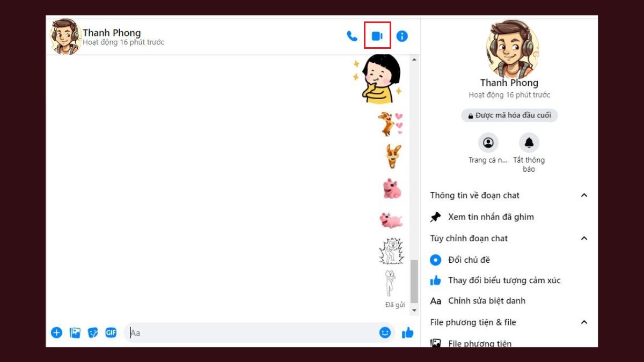Click the pin icon beside Xem tin nhắn đã ghim

pyautogui.click(x=436, y=217)
